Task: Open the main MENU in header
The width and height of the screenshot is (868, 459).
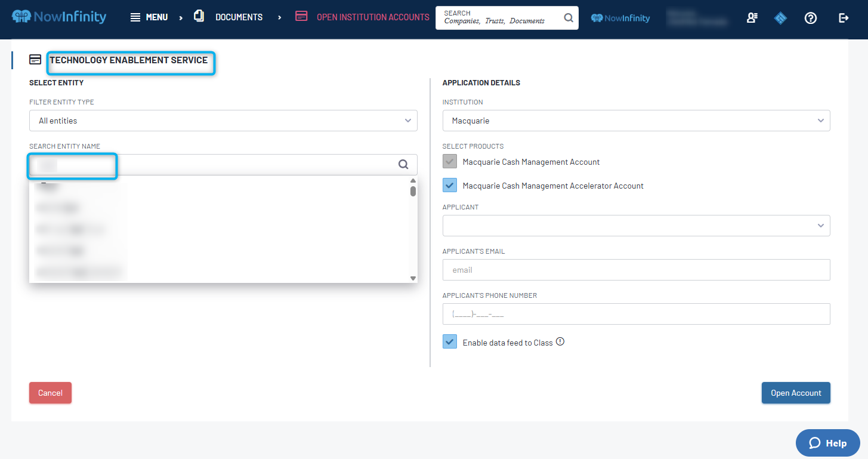Action: pyautogui.click(x=149, y=17)
